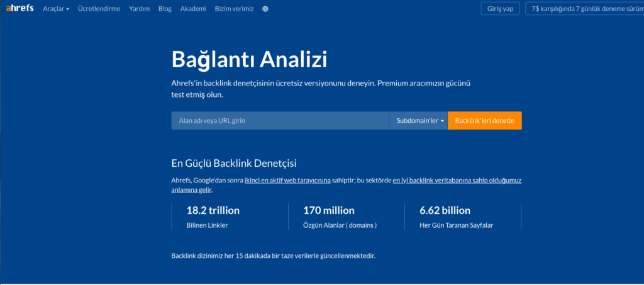Screen dimensions: 644x285
Task: Click the Her Gün Taranan Sayfalar label
Action: [x=457, y=225]
